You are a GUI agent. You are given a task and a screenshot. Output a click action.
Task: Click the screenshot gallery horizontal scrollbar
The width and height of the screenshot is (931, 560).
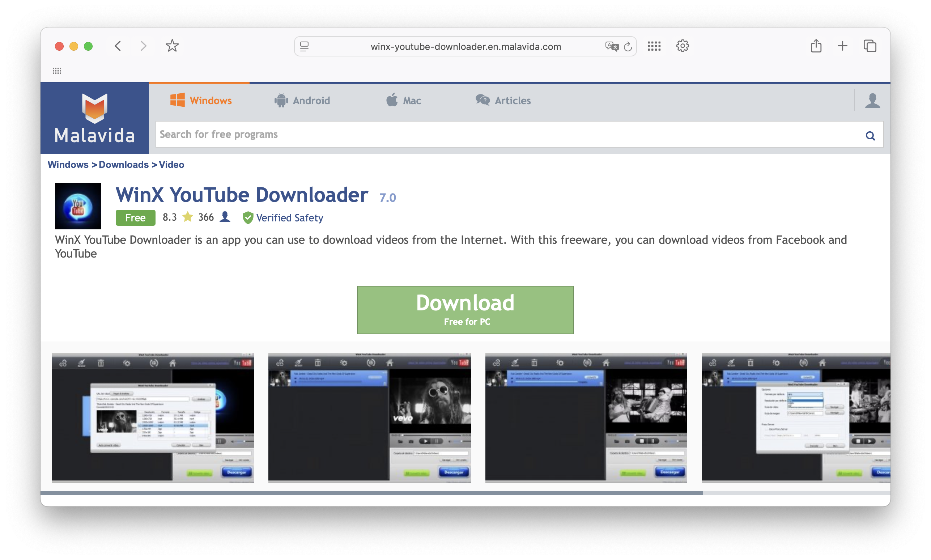(371, 493)
